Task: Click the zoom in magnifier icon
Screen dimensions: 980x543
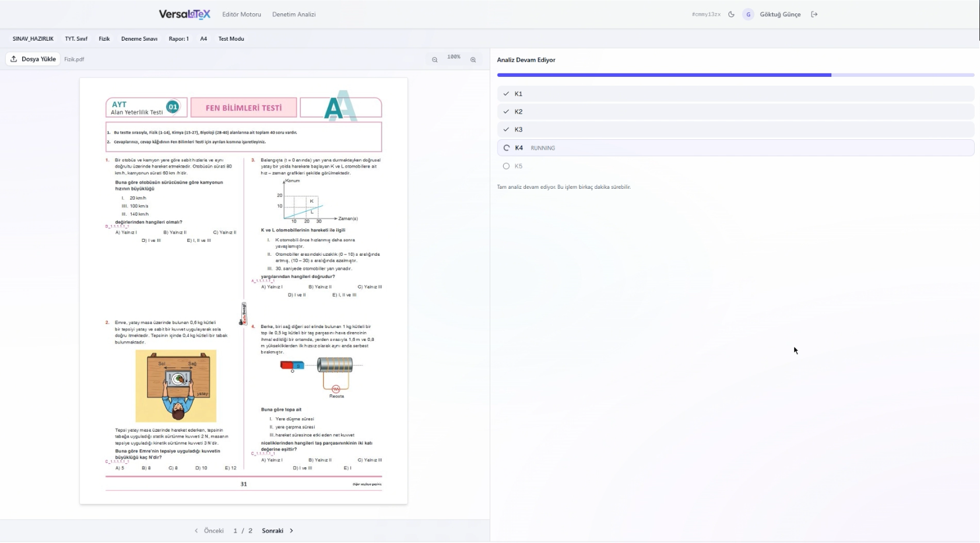Action: tap(473, 59)
